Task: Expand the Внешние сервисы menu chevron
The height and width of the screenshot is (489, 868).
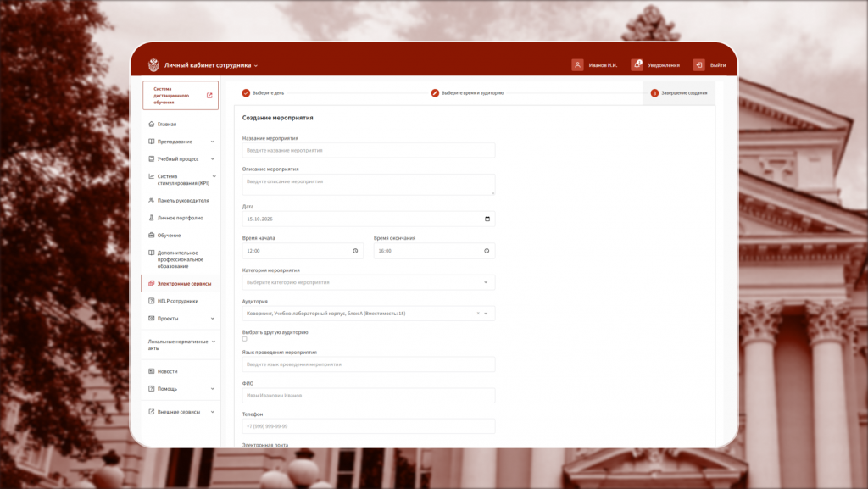Action: click(x=213, y=412)
